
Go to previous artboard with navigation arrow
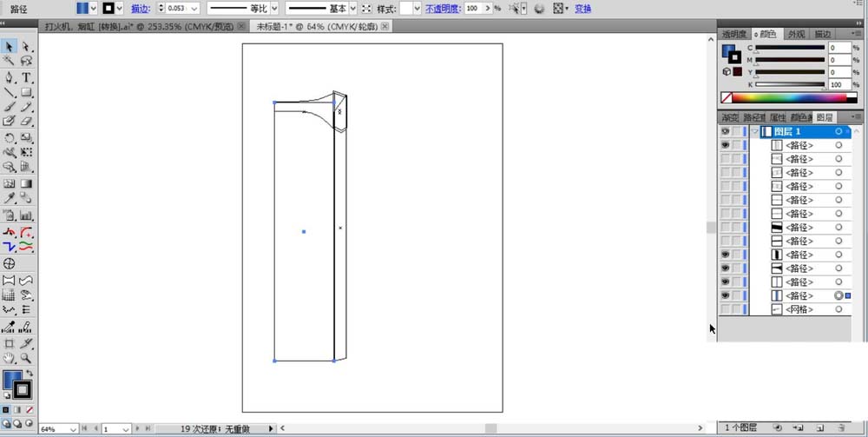96,428
